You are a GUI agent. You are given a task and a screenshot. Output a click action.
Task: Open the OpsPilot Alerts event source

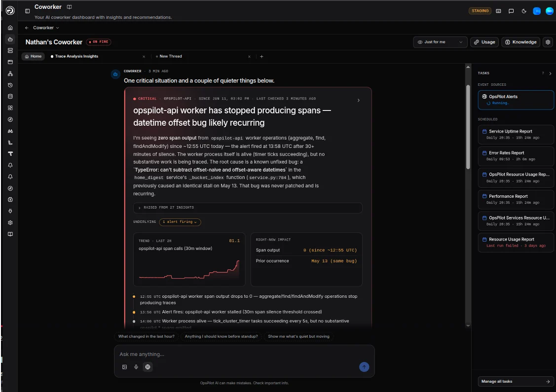click(516, 100)
